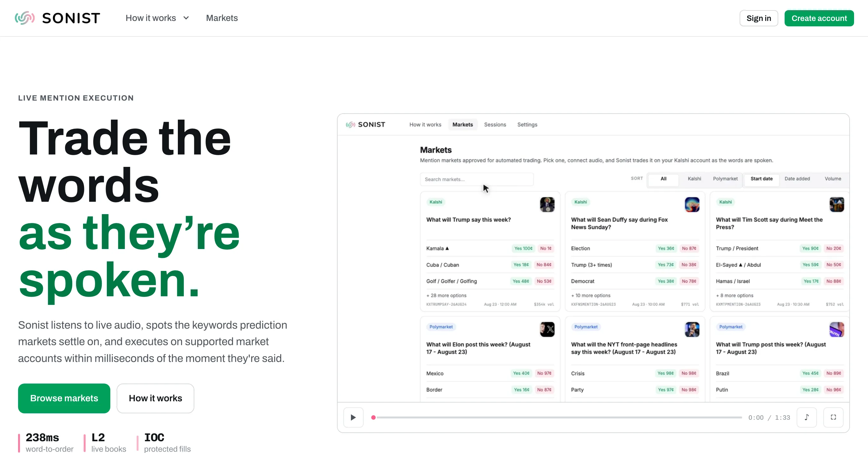Click the NYT headlines market thumbnail
The image size is (868, 453).
pyautogui.click(x=692, y=329)
